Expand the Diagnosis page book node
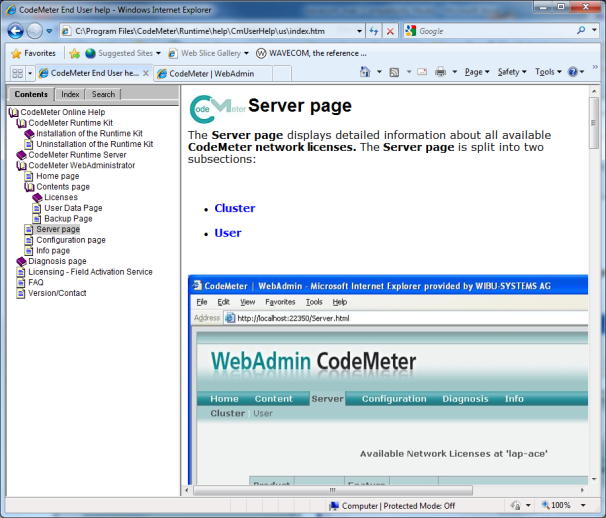Screen dimensions: 606x518 pos(22,261)
